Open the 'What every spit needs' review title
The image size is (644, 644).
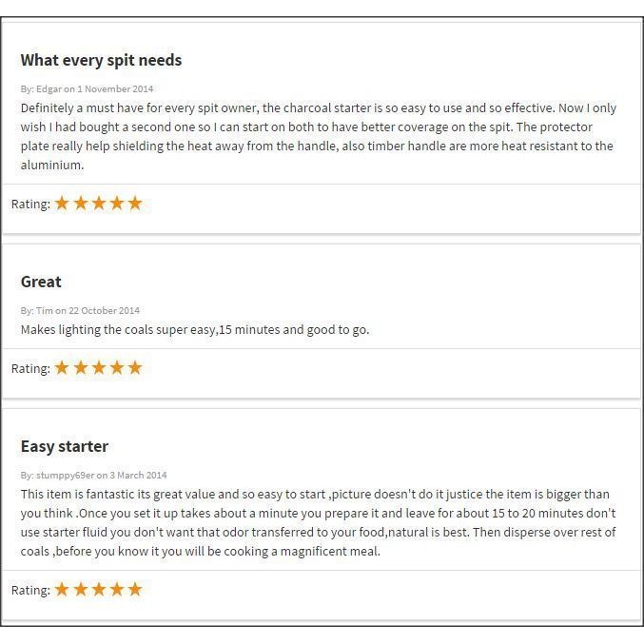[x=101, y=60]
